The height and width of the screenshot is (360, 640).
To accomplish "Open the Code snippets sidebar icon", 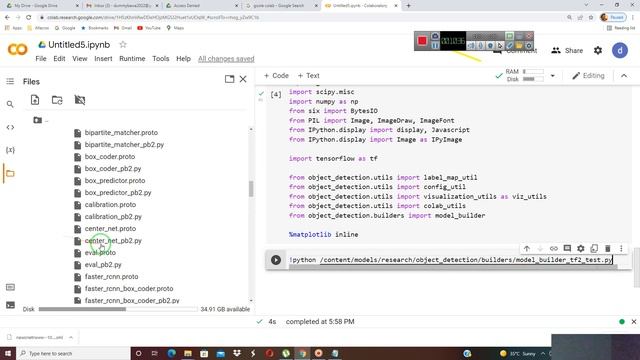I will click(x=10, y=127).
